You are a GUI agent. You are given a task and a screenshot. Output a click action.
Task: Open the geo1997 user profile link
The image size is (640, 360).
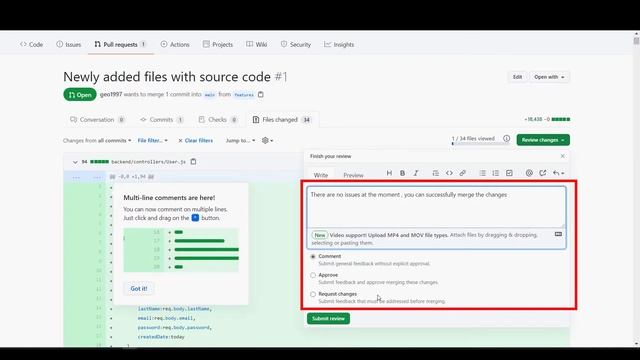click(x=111, y=94)
